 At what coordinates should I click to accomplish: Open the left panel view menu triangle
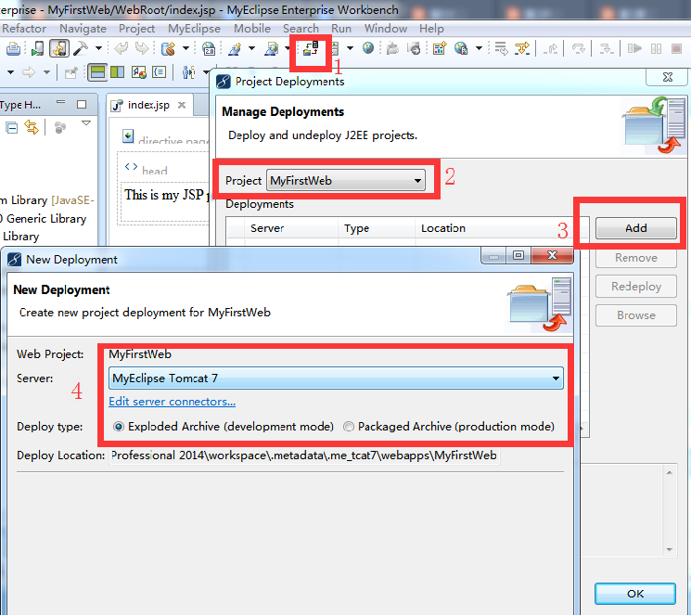[86, 123]
